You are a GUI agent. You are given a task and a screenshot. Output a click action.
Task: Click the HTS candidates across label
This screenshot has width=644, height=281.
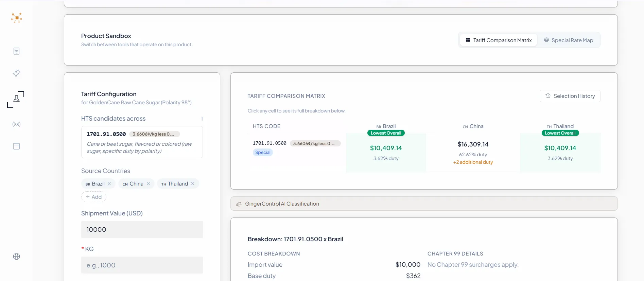point(113,119)
